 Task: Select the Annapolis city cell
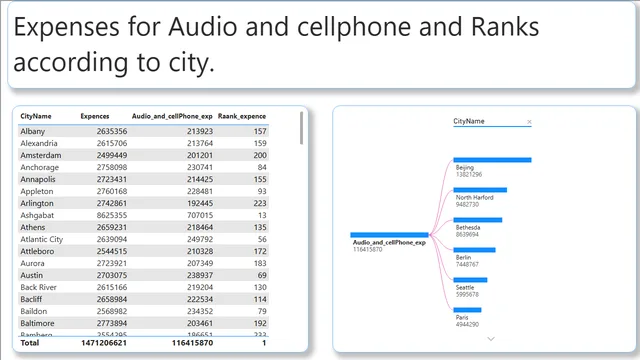[x=38, y=179]
